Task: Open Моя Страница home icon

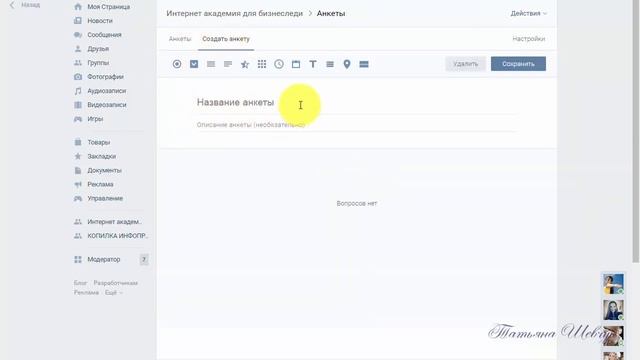Action: [78, 7]
